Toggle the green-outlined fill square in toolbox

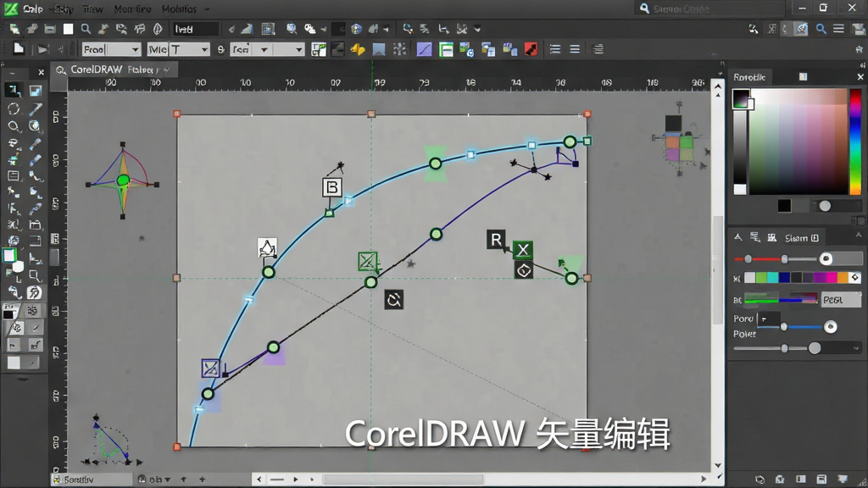point(9,256)
